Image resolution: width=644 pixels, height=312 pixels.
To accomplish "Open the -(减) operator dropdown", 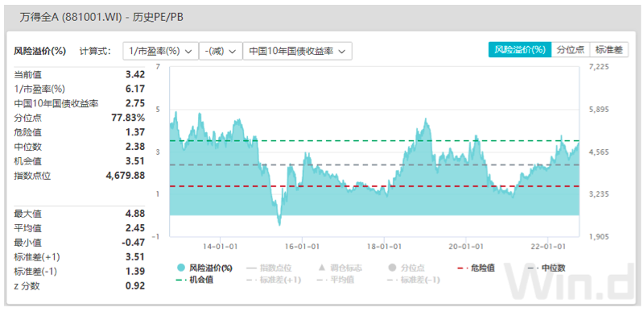I will click(221, 51).
